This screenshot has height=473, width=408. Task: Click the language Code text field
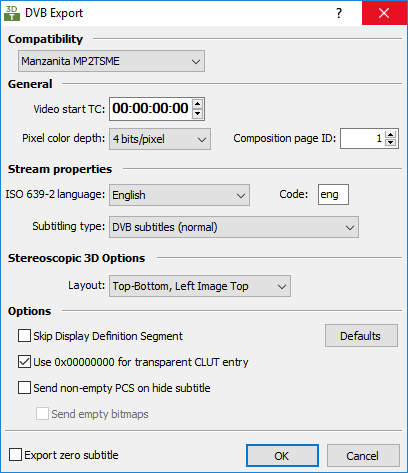click(x=333, y=195)
